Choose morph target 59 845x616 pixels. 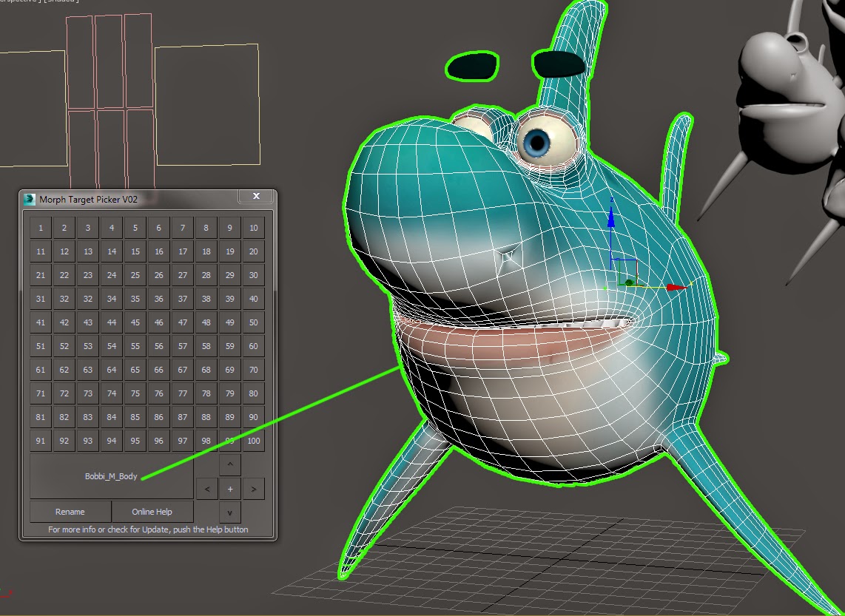229,346
